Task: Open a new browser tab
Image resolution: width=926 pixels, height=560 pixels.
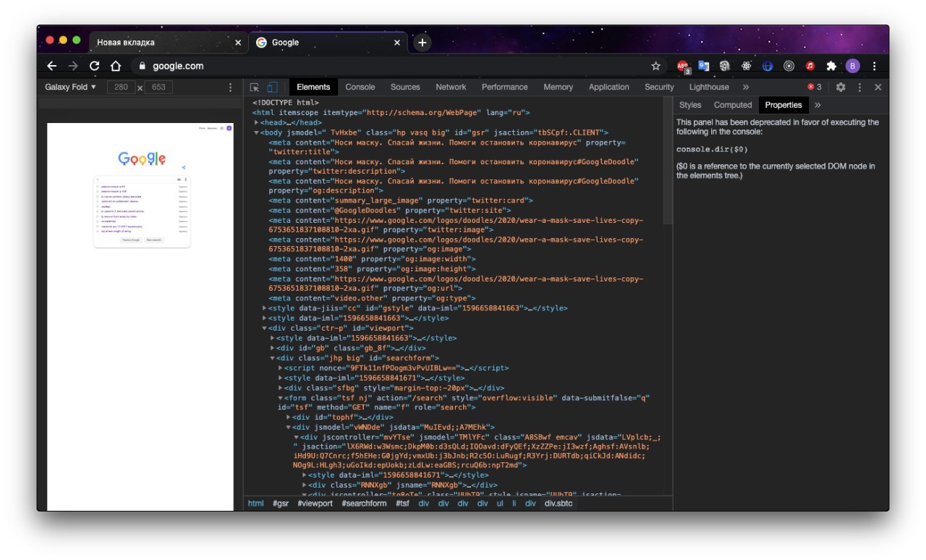Action: (x=422, y=43)
